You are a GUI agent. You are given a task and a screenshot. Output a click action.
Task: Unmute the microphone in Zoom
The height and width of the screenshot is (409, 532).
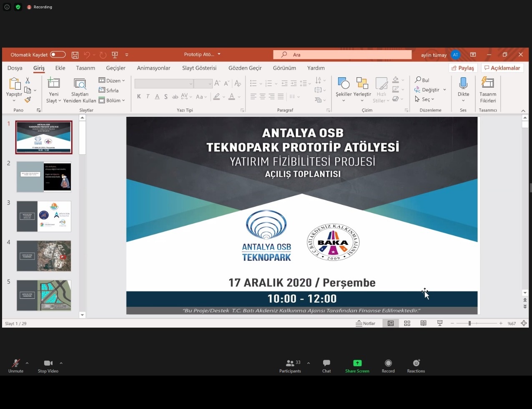tap(16, 366)
